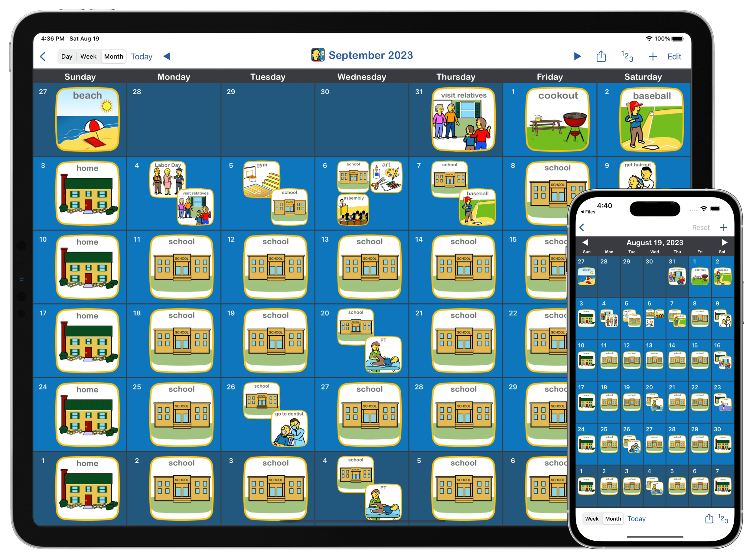Switch iPad view to Day
756x557 pixels.
click(67, 57)
